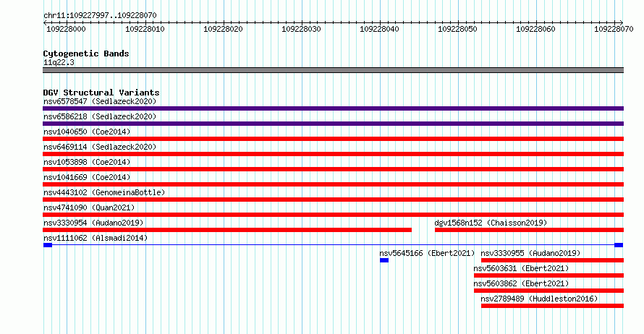The height and width of the screenshot is (334, 644).
Task: Click ruler position 109228010
Action: tap(145, 29)
